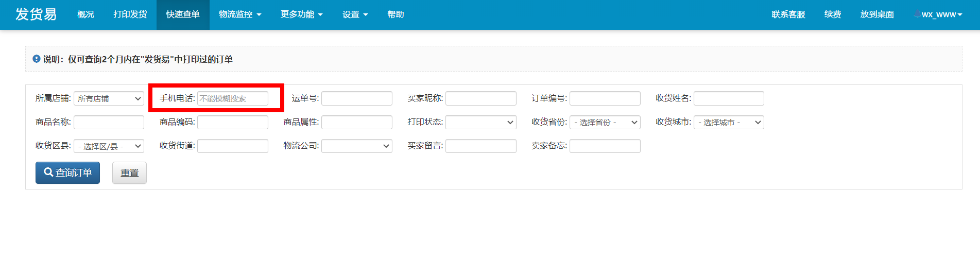Click the blue info icon beside 说明
This screenshot has height=276, width=980.
tap(37, 59)
